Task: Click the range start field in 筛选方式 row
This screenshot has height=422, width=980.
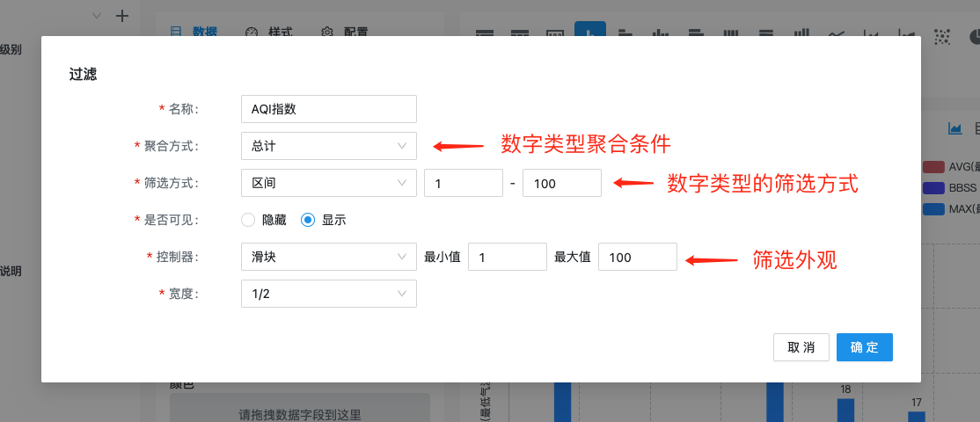Action: [x=464, y=183]
